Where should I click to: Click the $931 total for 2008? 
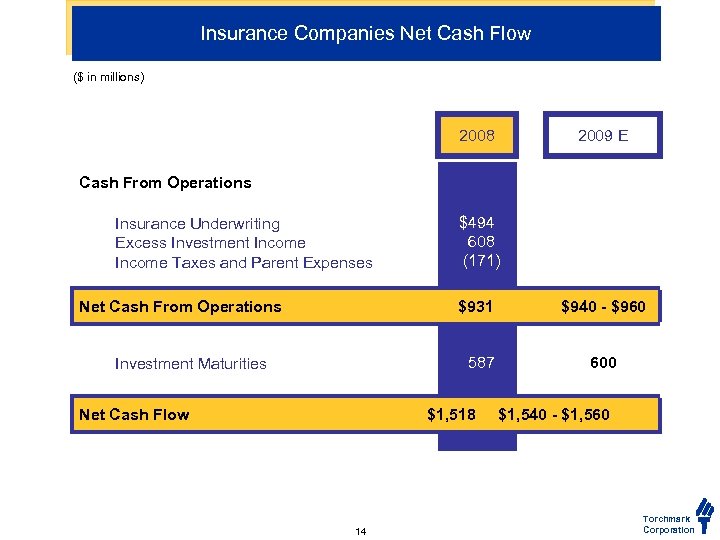(x=475, y=307)
